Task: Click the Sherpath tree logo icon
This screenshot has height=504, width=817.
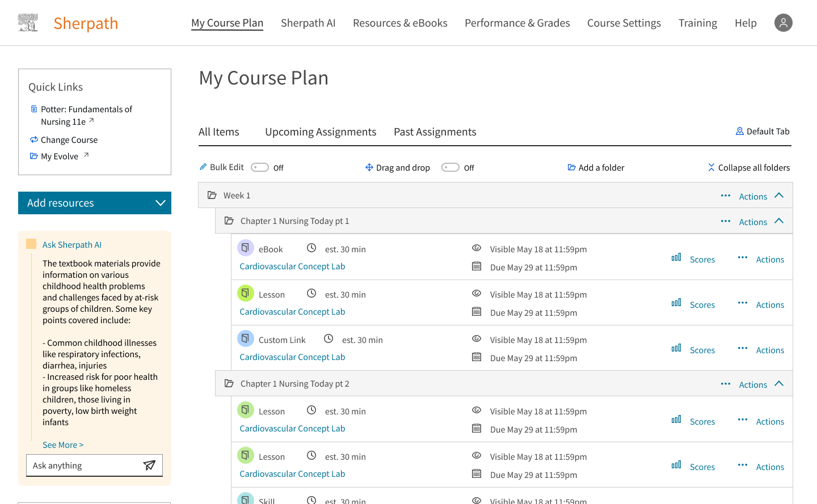Action: tap(28, 23)
